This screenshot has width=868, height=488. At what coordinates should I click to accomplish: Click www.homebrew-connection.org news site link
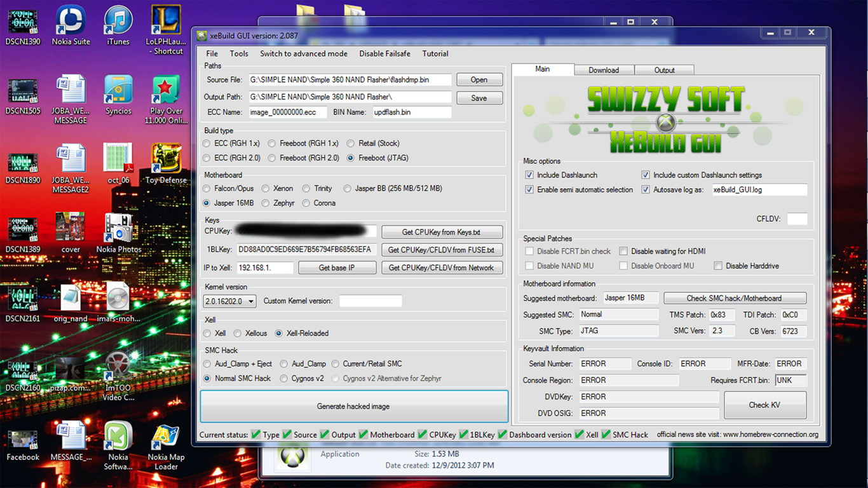771,435
